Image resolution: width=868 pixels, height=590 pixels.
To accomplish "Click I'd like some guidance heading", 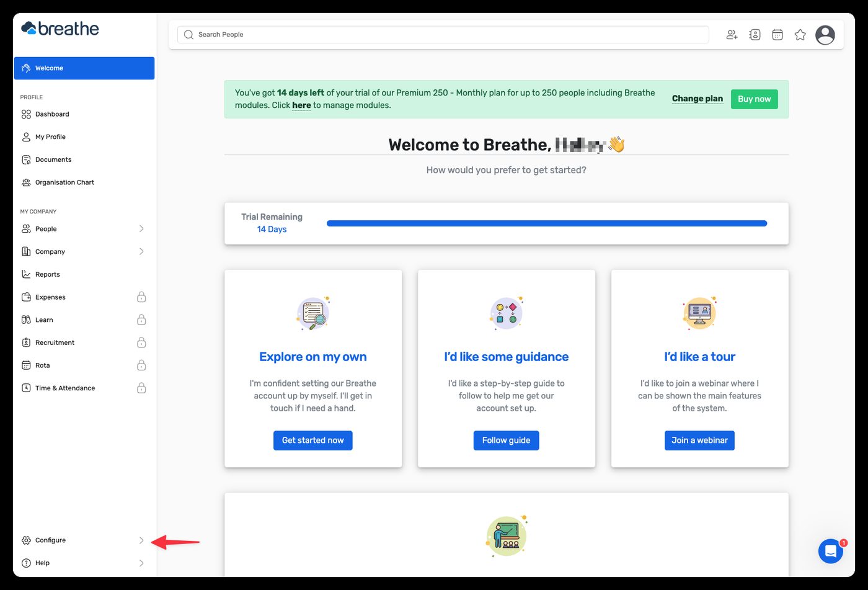I will click(507, 357).
